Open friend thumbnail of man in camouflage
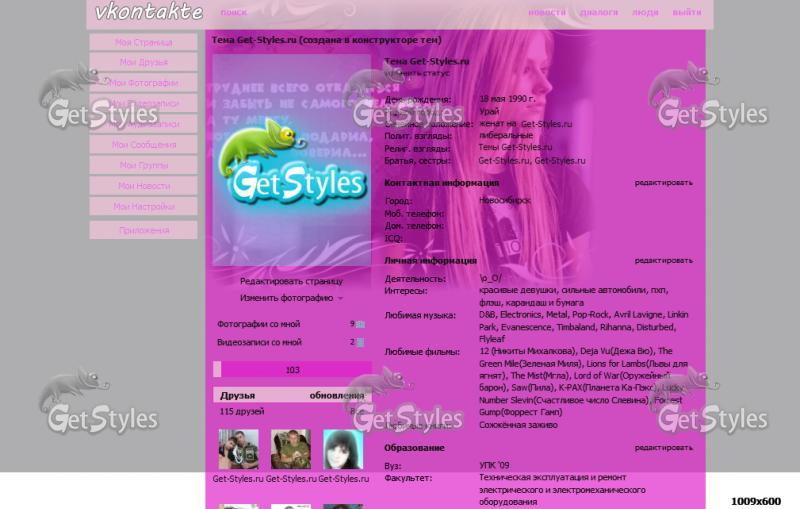800x509 pixels. pos(291,449)
